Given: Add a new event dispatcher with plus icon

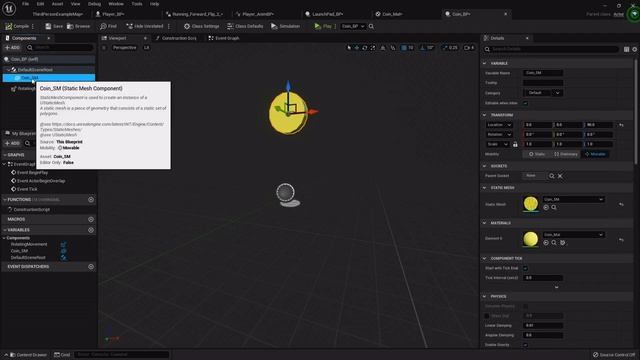Looking at the screenshot, I should 91,267.
